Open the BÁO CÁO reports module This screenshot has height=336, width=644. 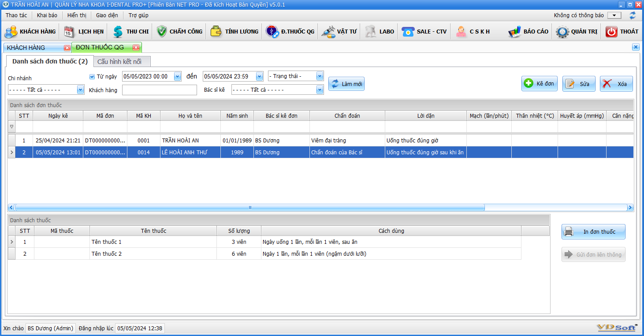528,31
